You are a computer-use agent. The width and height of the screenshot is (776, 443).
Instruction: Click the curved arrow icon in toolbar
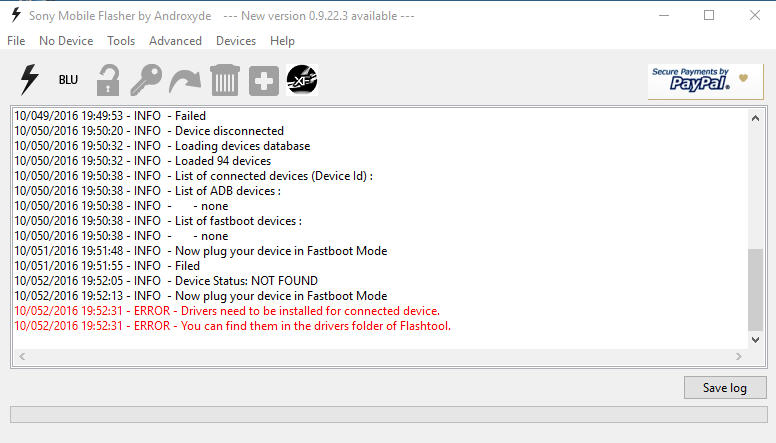tap(185, 81)
